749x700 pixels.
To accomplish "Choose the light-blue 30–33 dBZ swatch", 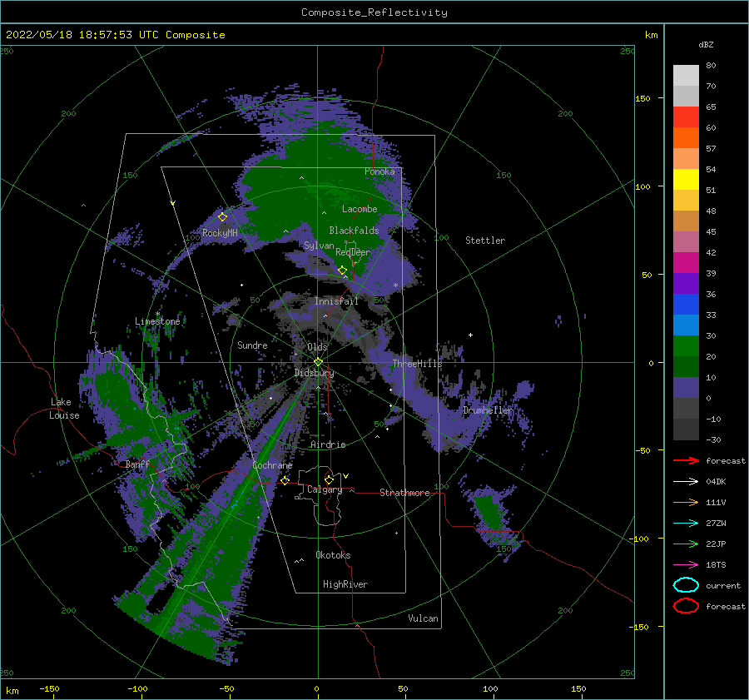I will pos(686,325).
